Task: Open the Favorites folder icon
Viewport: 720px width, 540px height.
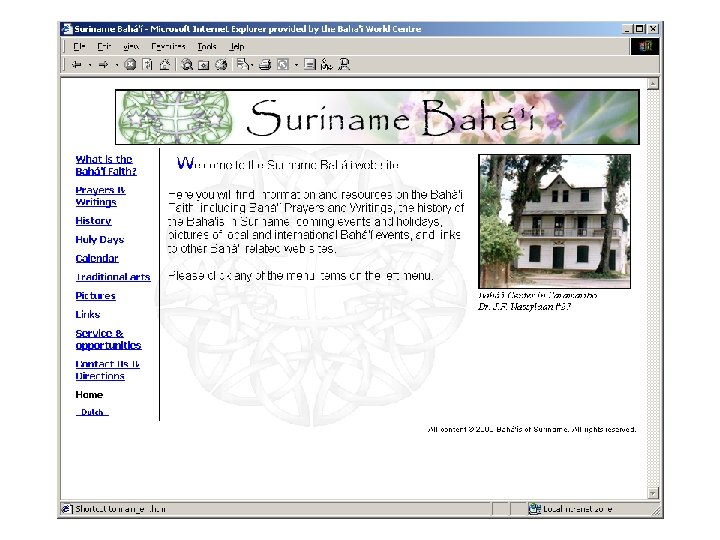Action: (203, 65)
